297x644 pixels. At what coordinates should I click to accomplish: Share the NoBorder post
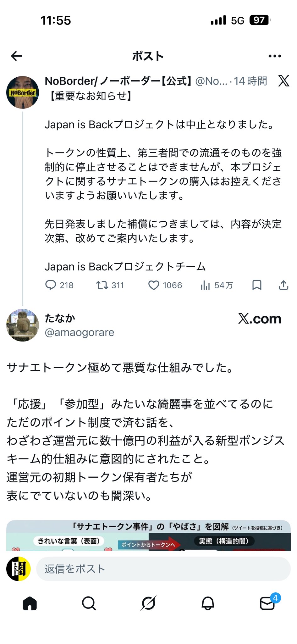(283, 285)
